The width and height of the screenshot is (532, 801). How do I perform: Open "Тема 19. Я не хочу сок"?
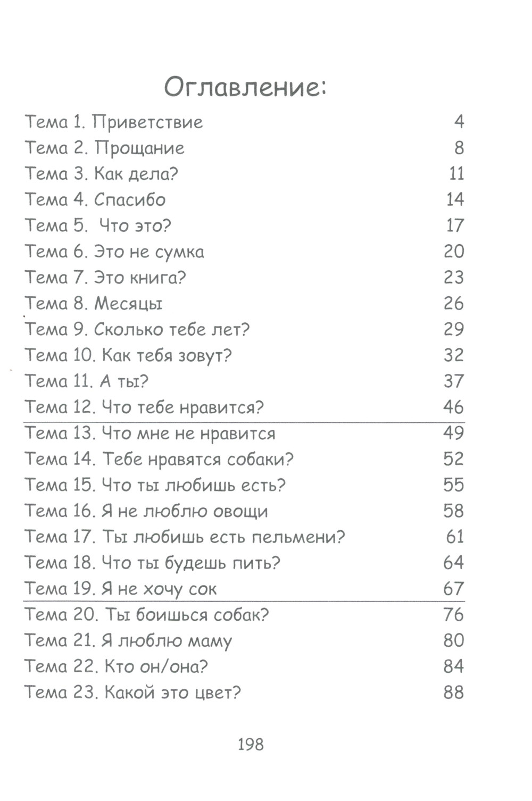pyautogui.click(x=121, y=589)
